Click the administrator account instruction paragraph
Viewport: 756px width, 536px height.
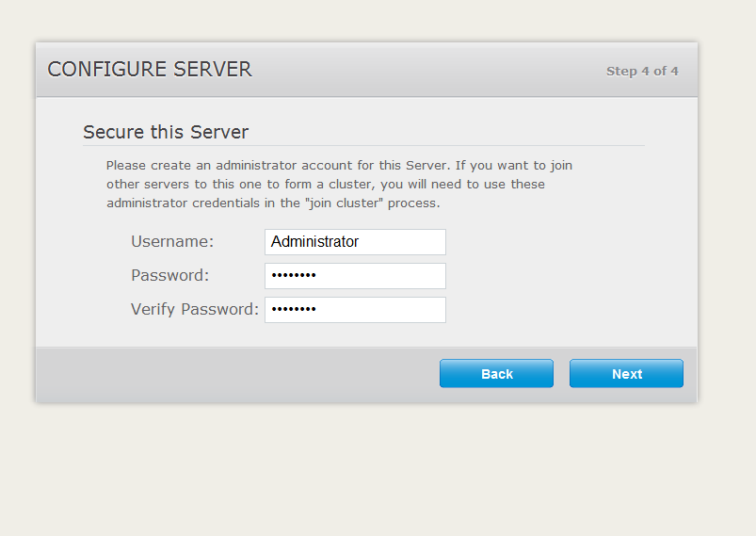pos(339,185)
